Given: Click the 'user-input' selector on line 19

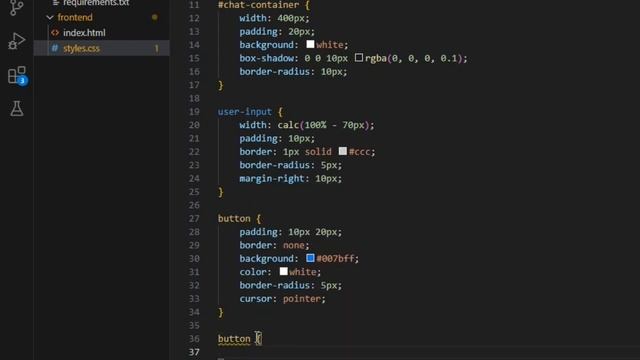Looking at the screenshot, I should pos(244,112).
